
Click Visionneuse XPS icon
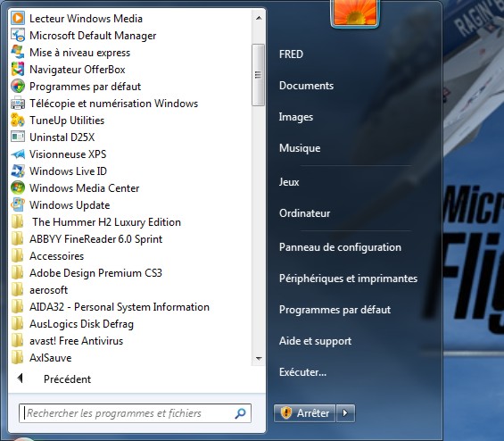pyautogui.click(x=17, y=154)
